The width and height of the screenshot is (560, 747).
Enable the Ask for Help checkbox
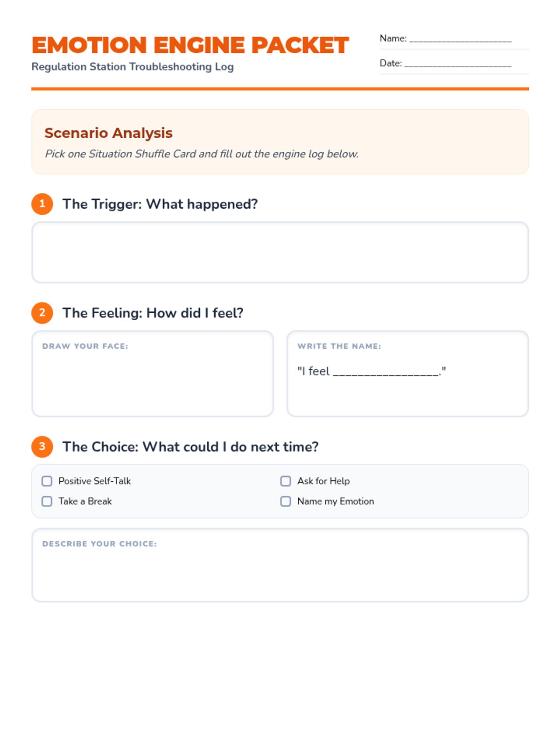click(286, 481)
